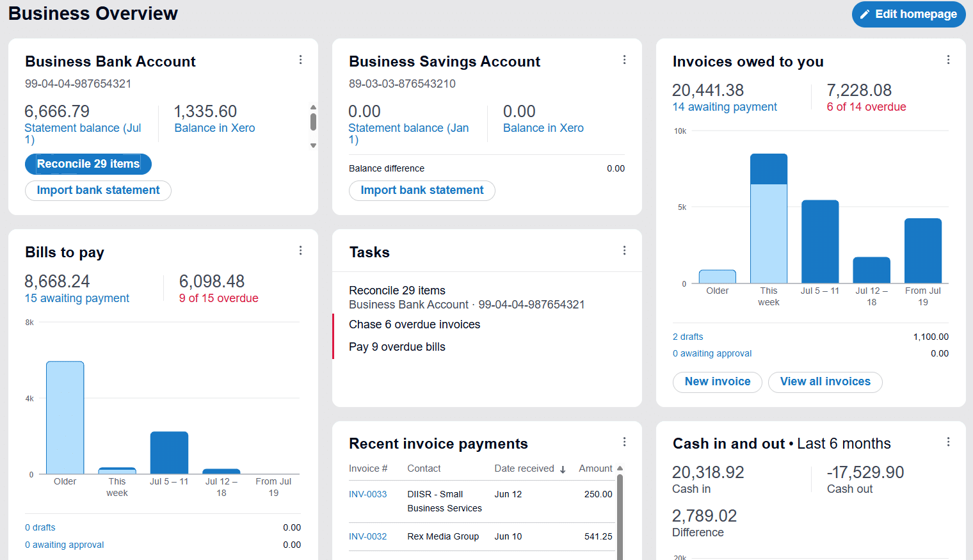Sort payments by Contact column header

point(424,468)
